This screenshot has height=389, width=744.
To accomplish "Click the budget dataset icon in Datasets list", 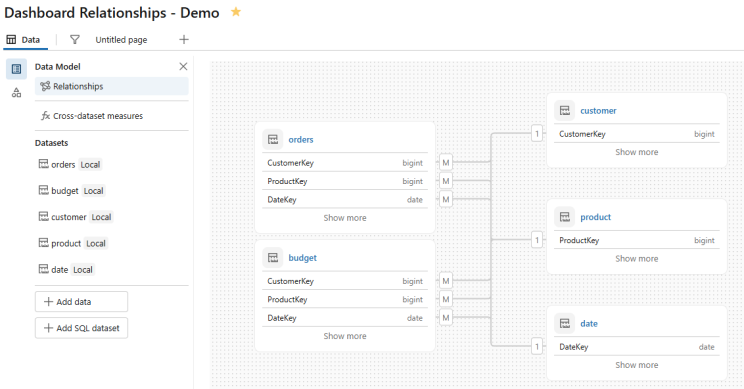I will (x=43, y=190).
